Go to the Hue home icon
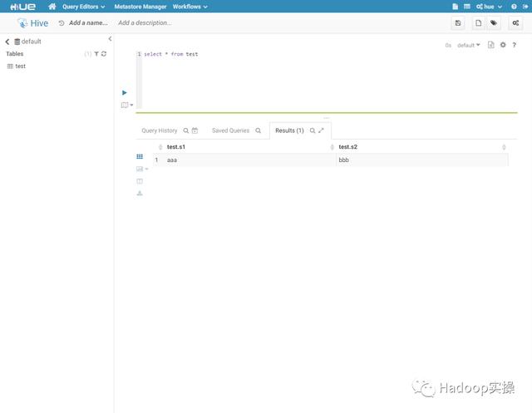 [52, 7]
